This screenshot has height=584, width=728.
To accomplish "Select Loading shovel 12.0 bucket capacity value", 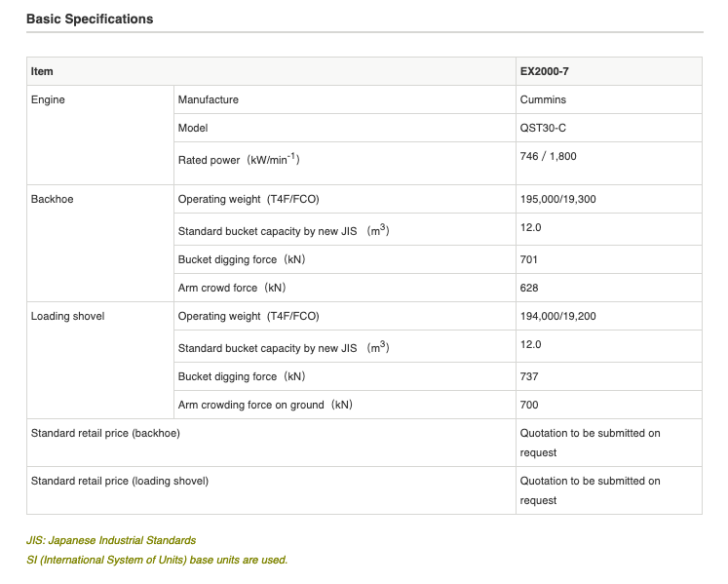I will point(530,344).
